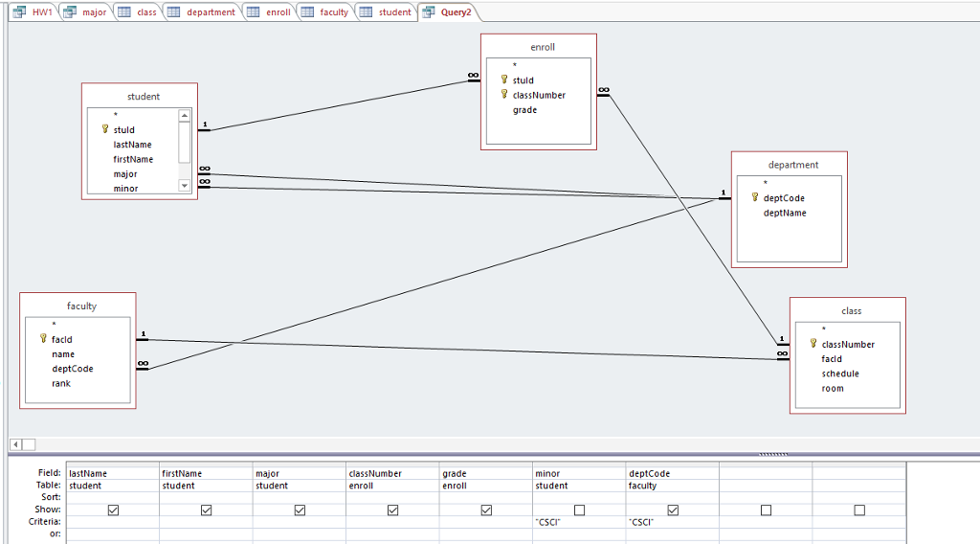Viewport: 980px width, 544px height.
Task: Click the pane splitter grip handle
Action: pyautogui.click(x=773, y=455)
